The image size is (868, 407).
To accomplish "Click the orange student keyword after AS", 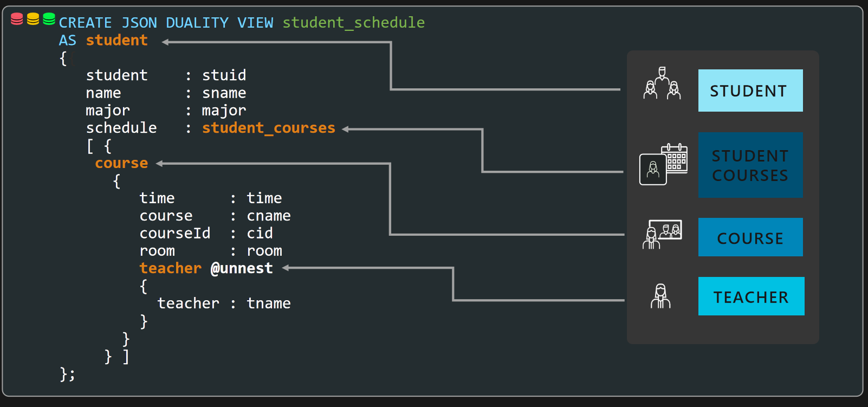I will (x=116, y=40).
